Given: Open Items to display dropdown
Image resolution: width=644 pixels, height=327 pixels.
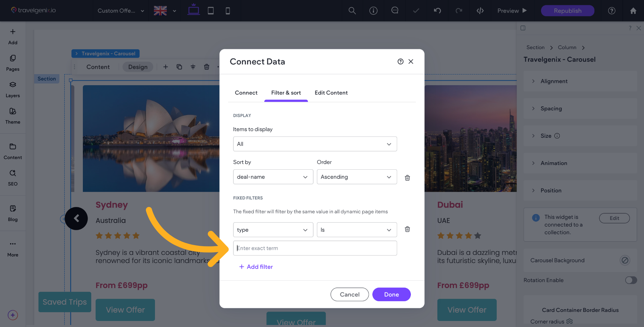Looking at the screenshot, I should pos(315,144).
